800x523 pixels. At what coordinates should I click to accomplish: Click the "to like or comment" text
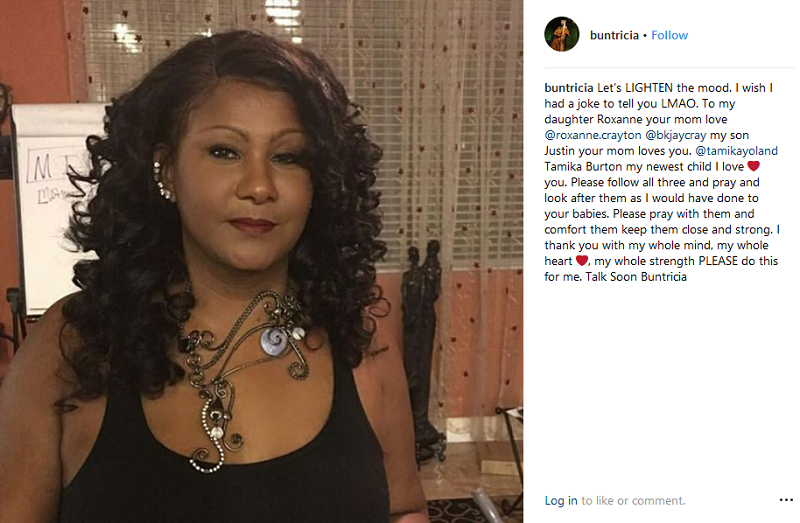pyautogui.click(x=633, y=501)
